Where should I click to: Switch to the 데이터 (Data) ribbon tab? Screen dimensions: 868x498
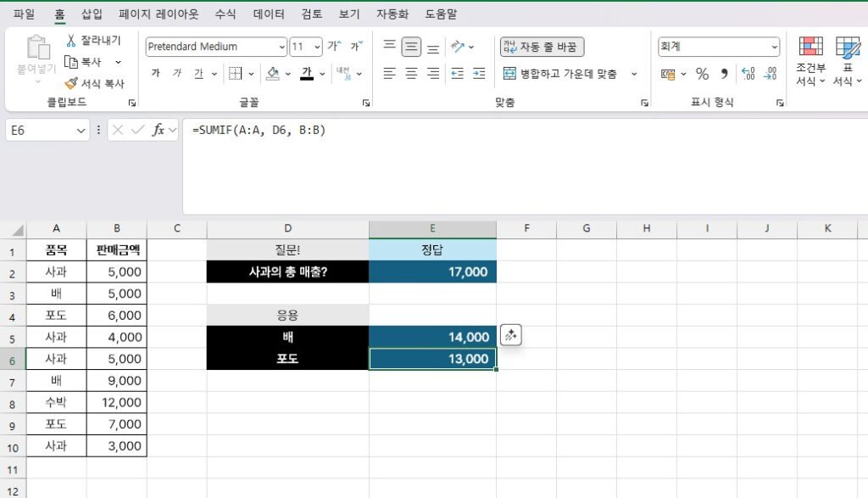tap(269, 14)
